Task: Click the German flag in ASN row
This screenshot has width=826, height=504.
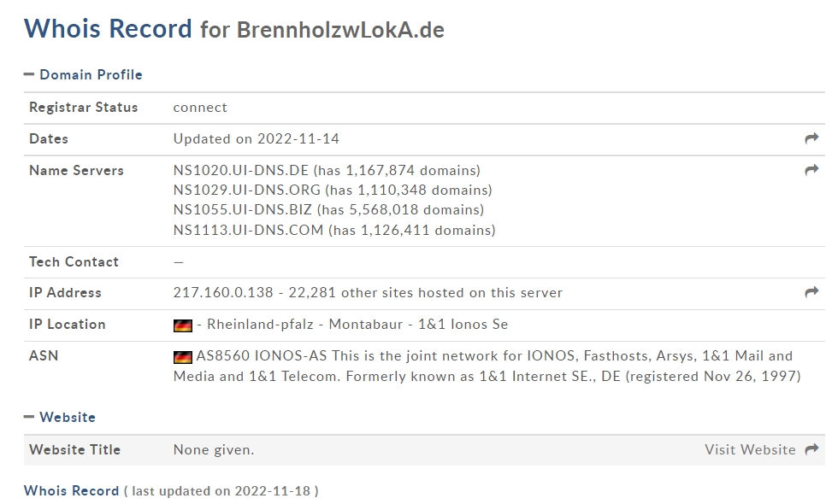Action: pos(183,357)
